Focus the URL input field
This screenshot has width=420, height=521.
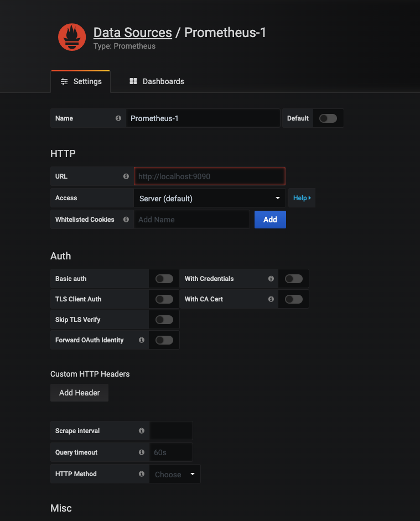click(210, 176)
